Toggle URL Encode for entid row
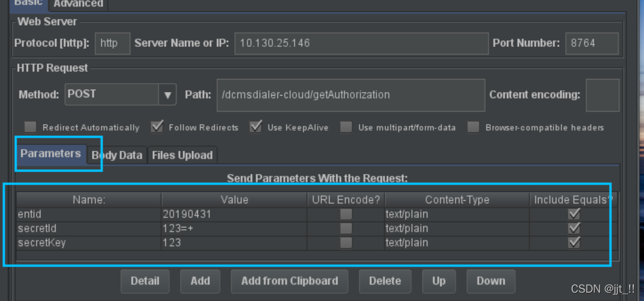644x301 pixels. [x=346, y=214]
